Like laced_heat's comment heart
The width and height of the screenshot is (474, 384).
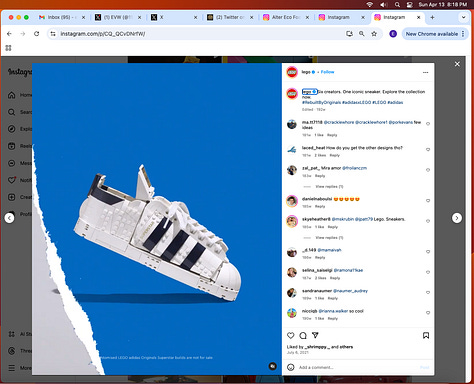click(428, 149)
